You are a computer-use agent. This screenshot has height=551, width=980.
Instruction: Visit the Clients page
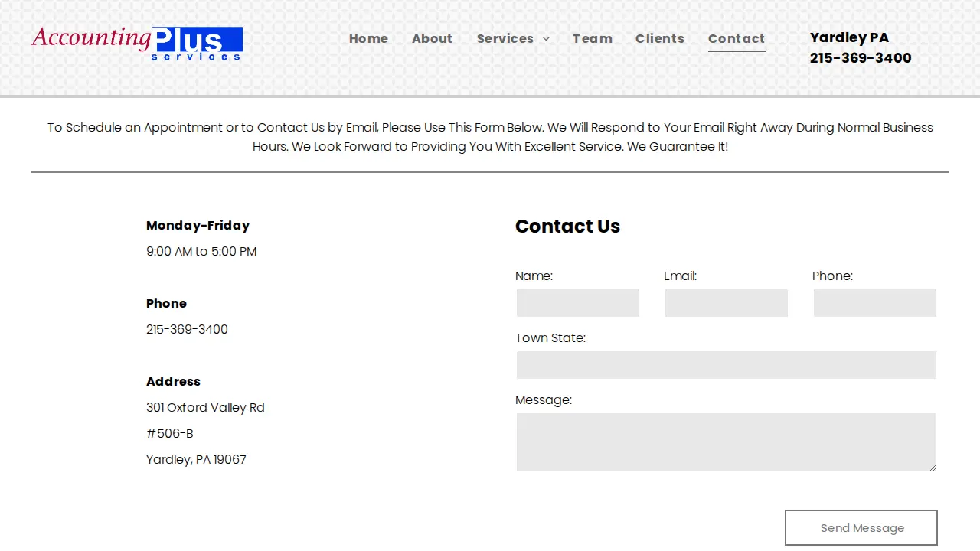(660, 38)
